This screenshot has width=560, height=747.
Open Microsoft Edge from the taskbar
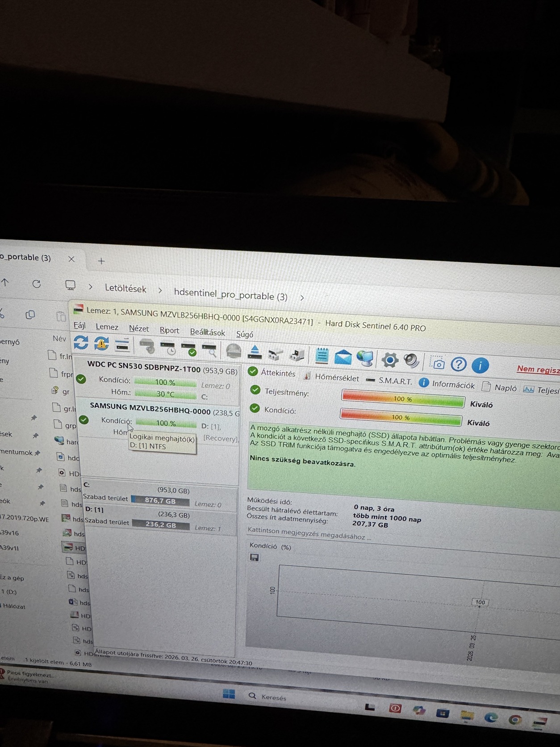pyautogui.click(x=491, y=718)
